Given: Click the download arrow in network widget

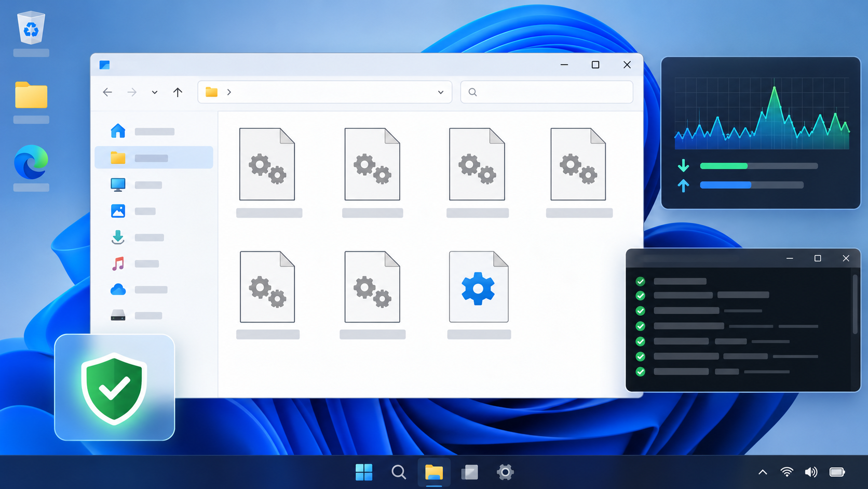Looking at the screenshot, I should (x=683, y=166).
